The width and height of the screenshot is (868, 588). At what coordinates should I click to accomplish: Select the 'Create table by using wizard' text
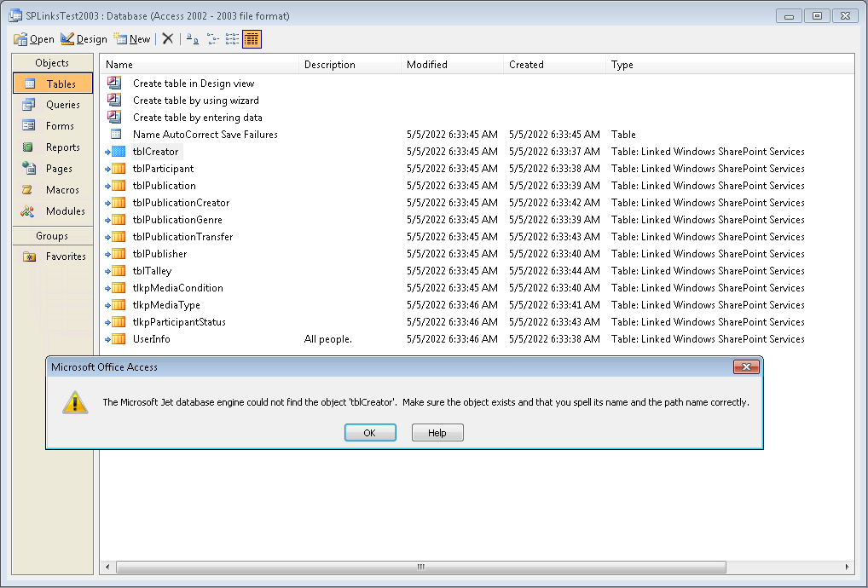[x=196, y=101]
